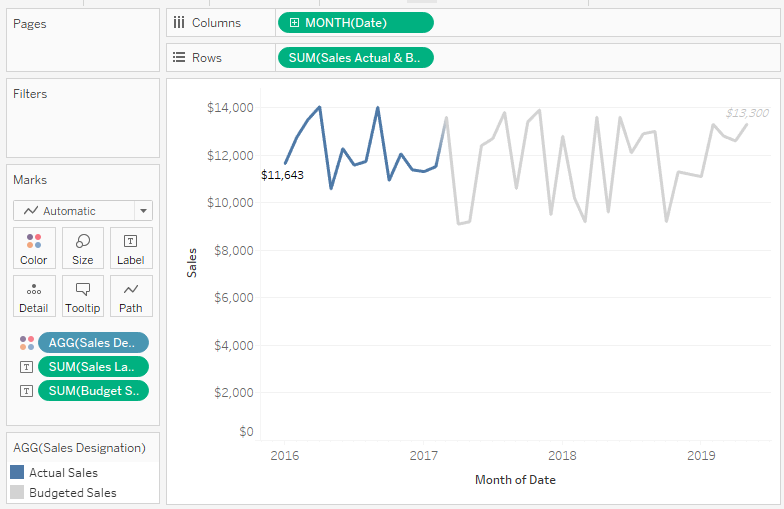The width and height of the screenshot is (784, 509).
Task: Open the Size marks card
Action: point(82,248)
